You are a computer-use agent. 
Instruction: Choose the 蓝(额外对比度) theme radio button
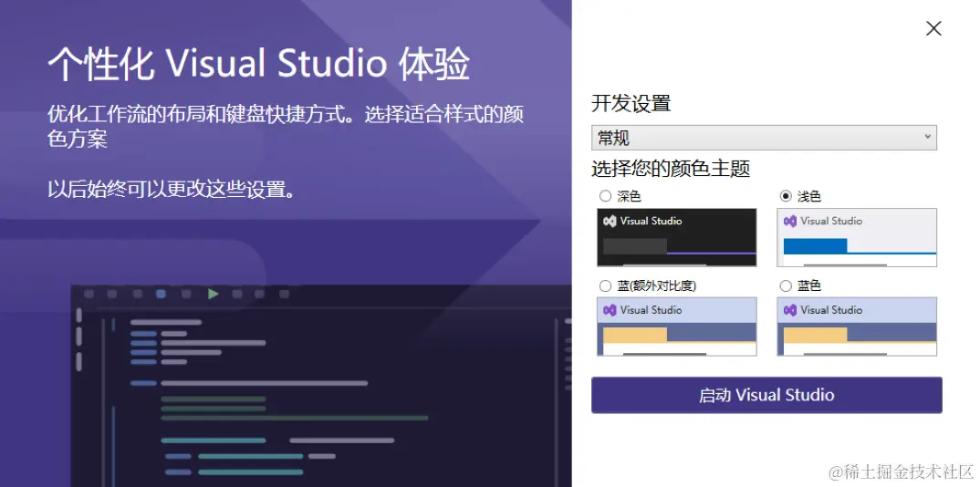pos(605,286)
